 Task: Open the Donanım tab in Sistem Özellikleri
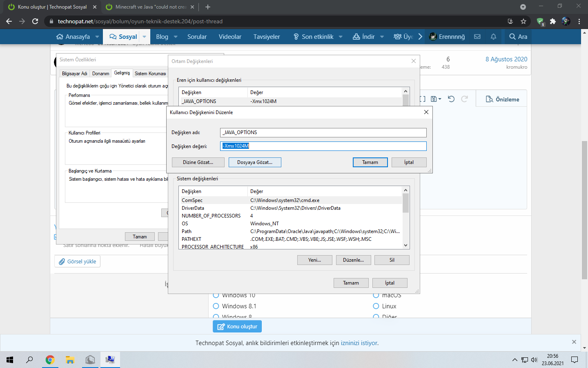(x=100, y=74)
